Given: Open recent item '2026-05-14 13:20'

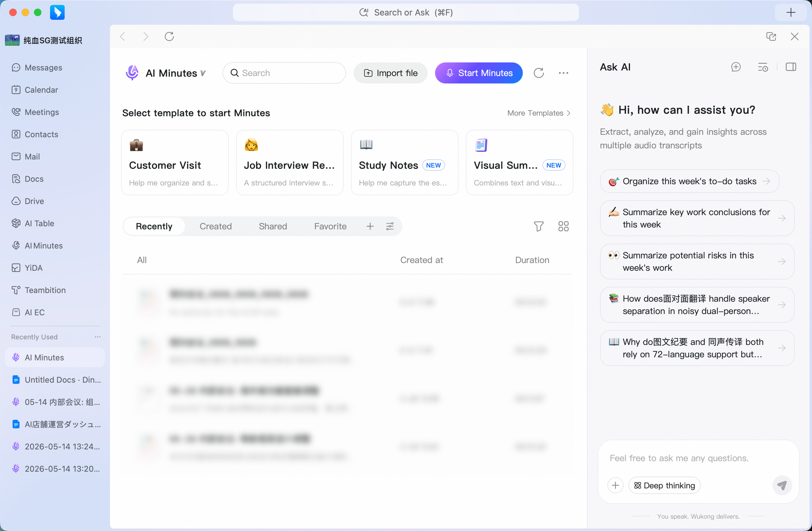Looking at the screenshot, I should (x=55, y=469).
